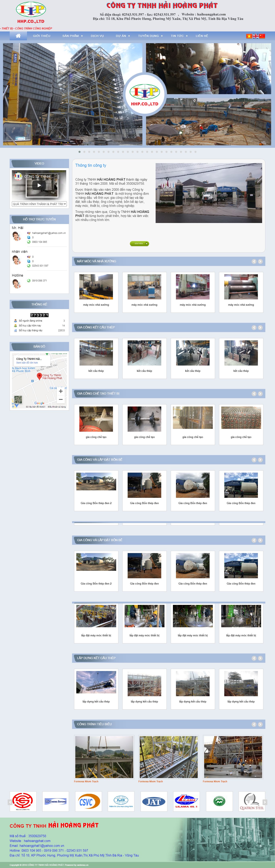Zoom out on the Google map
Image resolution: width=275 pixels, height=868 pixels.
61,399
